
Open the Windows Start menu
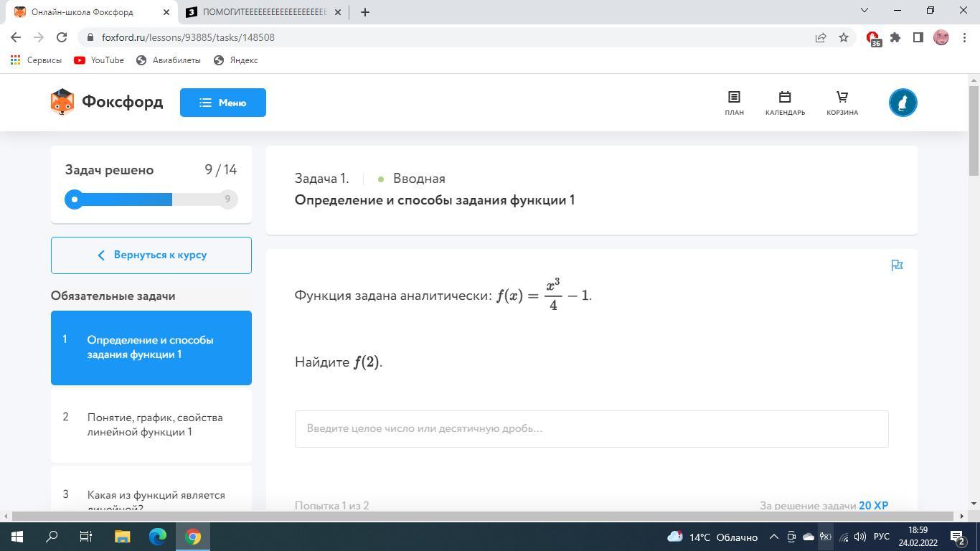point(17,537)
